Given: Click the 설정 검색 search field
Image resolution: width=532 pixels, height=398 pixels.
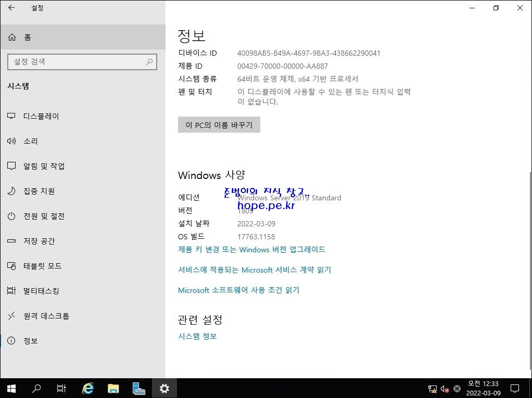Looking at the screenshot, I should click(x=82, y=62).
